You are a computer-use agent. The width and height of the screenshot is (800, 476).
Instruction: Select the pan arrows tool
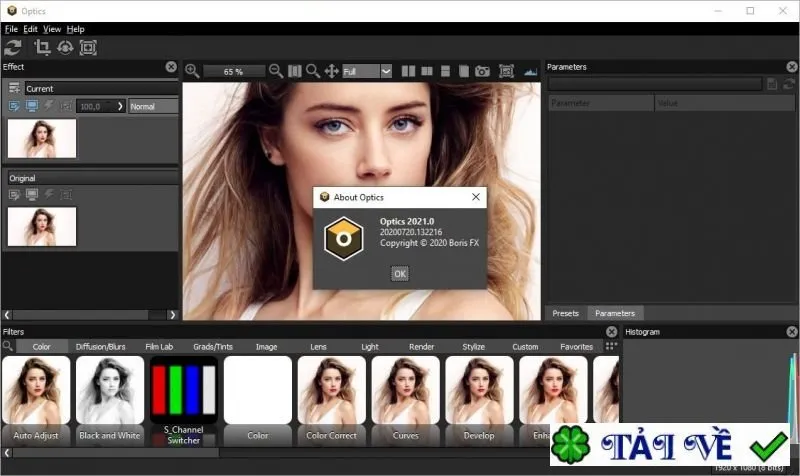[332, 71]
